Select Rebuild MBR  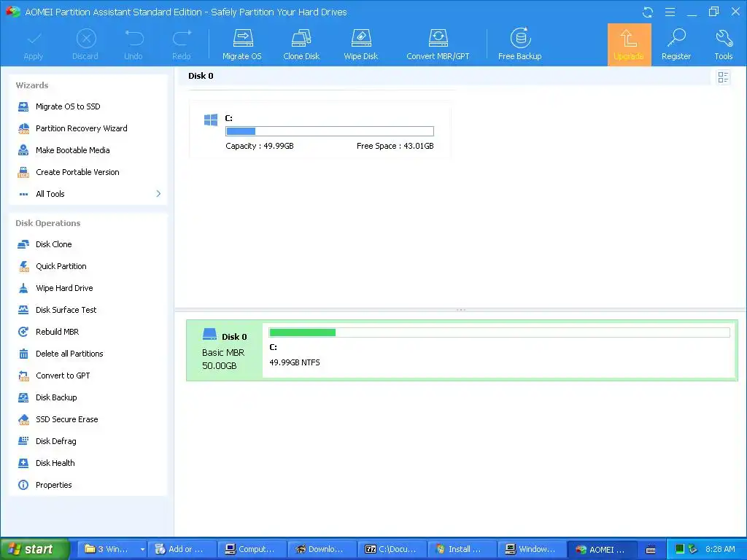coord(57,332)
